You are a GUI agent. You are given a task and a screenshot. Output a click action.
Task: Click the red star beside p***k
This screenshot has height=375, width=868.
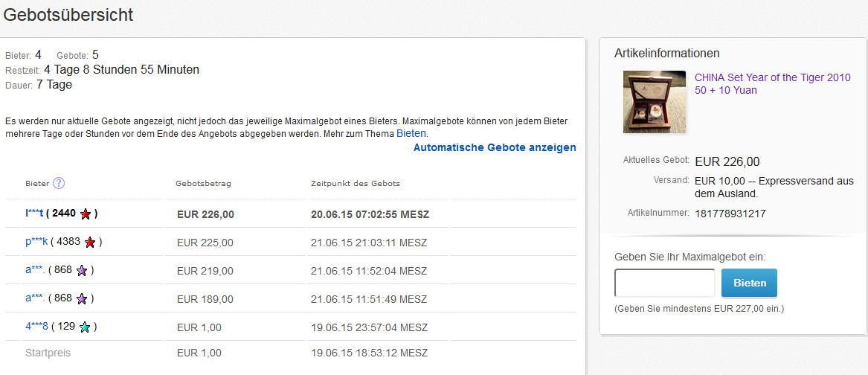pyautogui.click(x=90, y=242)
